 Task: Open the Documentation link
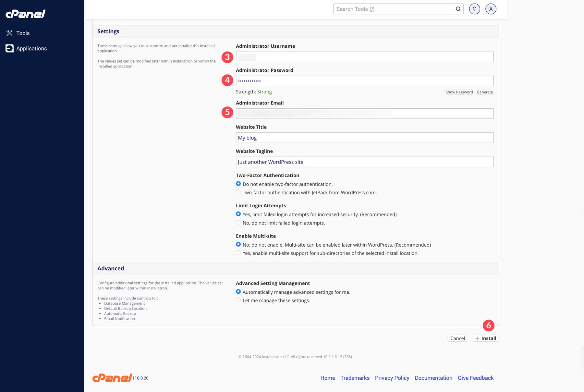[433, 378]
